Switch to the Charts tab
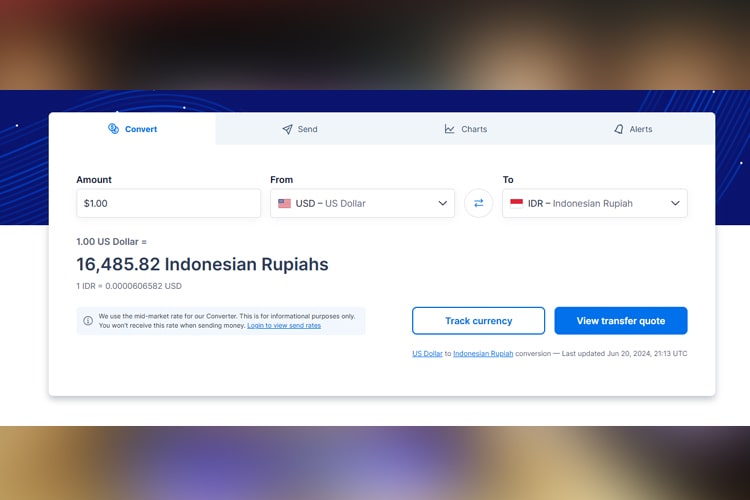 pos(465,129)
